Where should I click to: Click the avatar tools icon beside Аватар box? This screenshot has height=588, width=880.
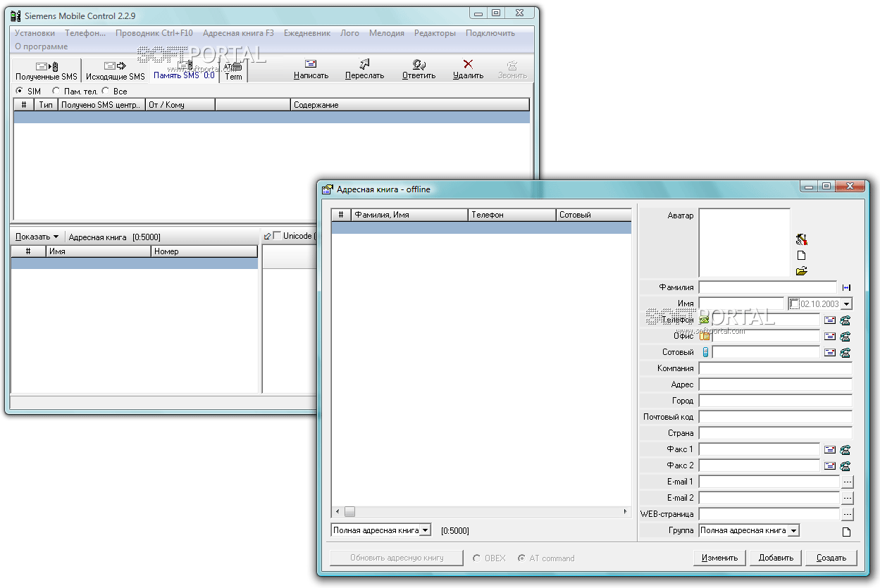tap(801, 239)
